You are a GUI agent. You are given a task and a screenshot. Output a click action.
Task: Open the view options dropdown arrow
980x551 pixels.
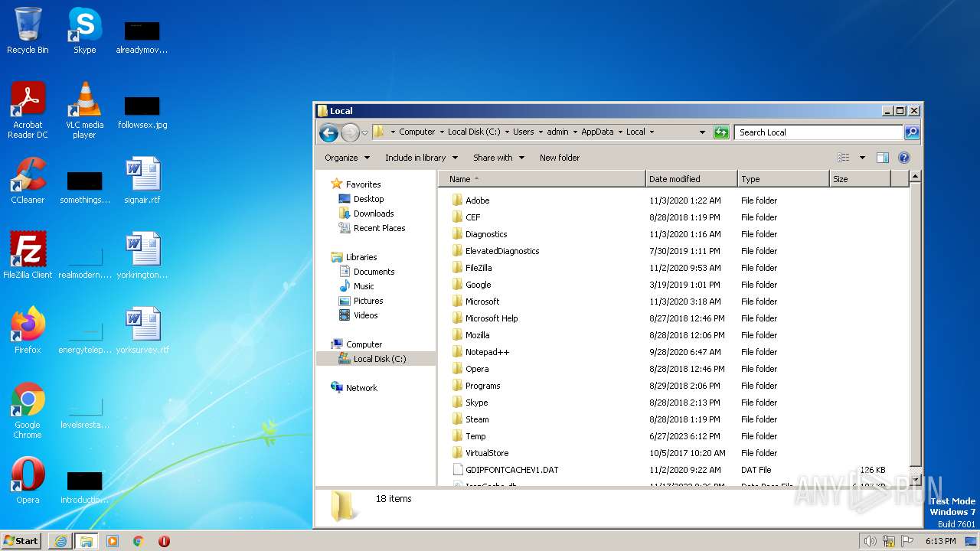[862, 158]
